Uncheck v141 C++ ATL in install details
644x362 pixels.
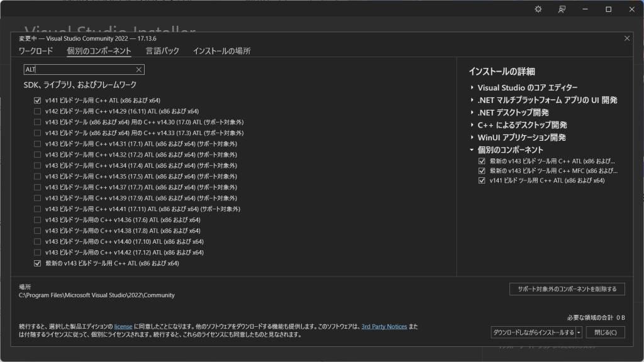[482, 180]
